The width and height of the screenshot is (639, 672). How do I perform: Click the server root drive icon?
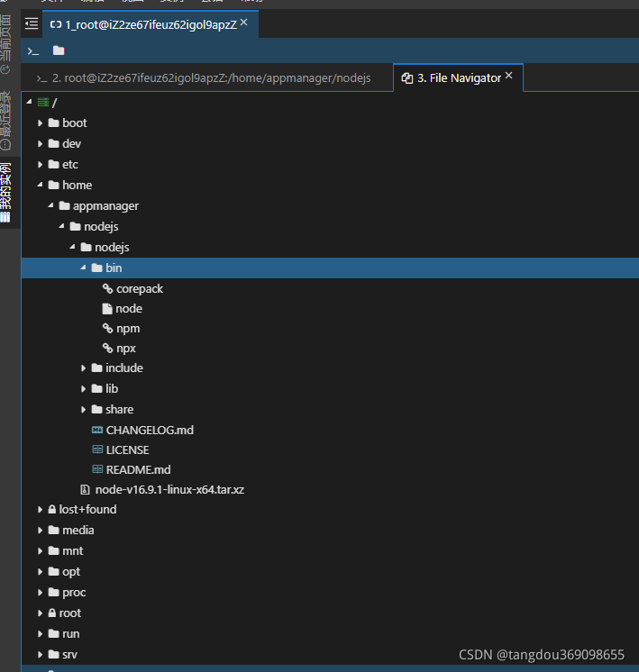coord(43,102)
